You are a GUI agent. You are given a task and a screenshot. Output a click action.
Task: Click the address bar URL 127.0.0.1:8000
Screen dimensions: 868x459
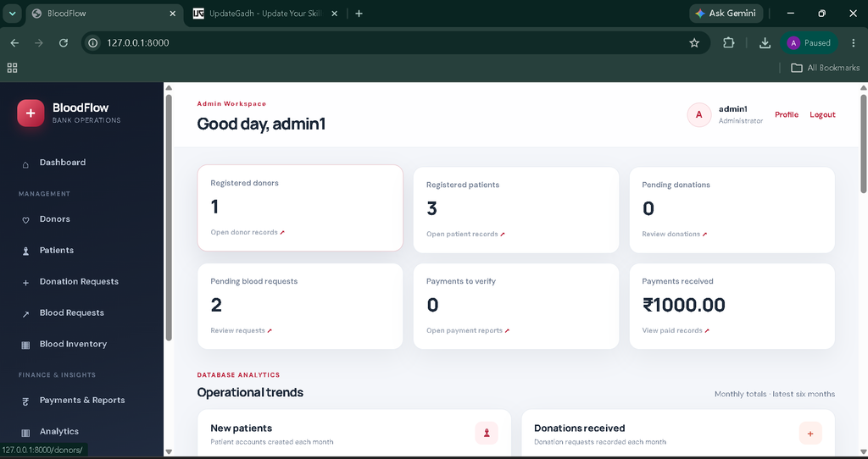(138, 42)
